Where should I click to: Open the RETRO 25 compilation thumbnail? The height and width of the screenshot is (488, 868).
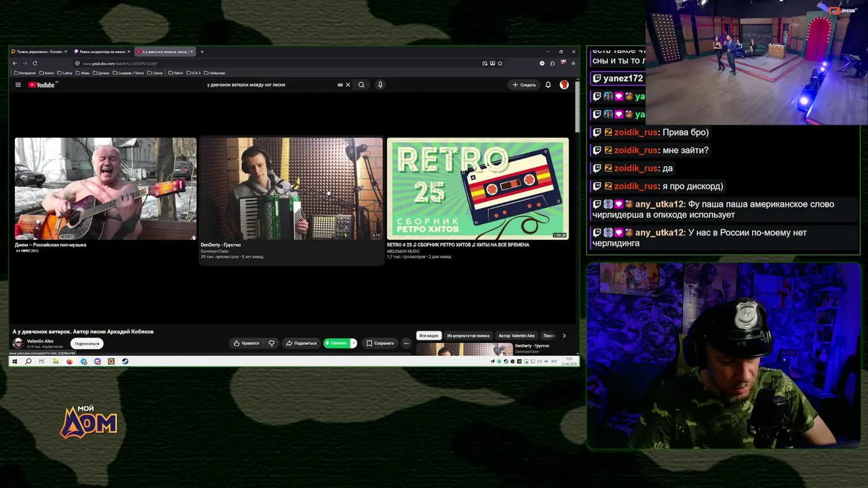coord(478,188)
